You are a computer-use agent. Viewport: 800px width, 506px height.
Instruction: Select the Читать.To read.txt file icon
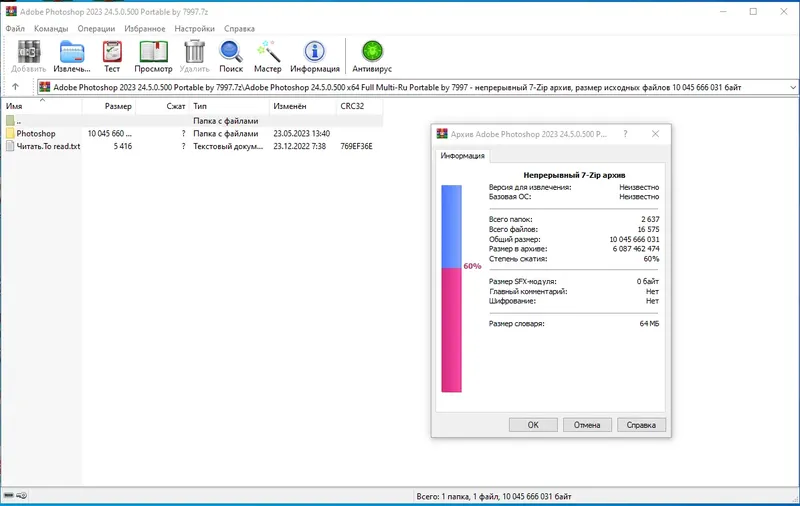[x=10, y=146]
